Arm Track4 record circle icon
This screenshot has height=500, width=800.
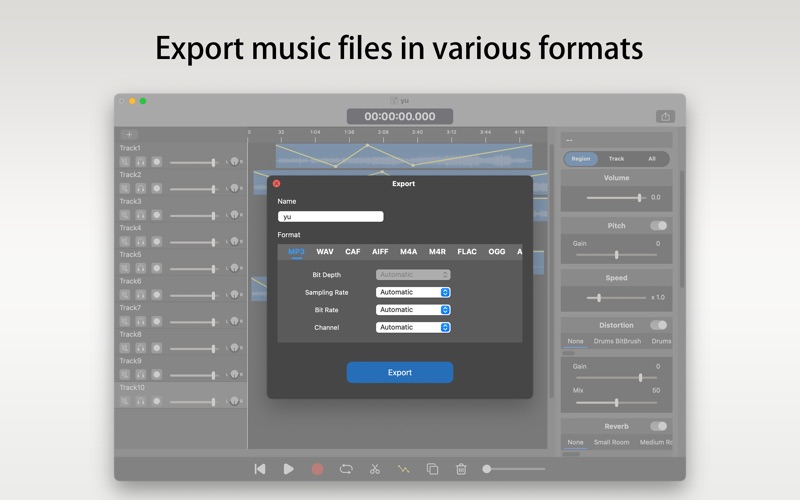click(157, 241)
